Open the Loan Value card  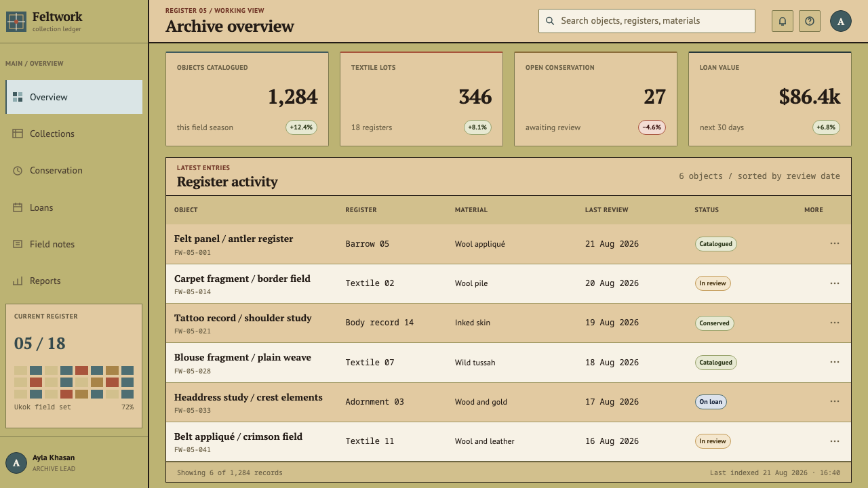[770, 99]
